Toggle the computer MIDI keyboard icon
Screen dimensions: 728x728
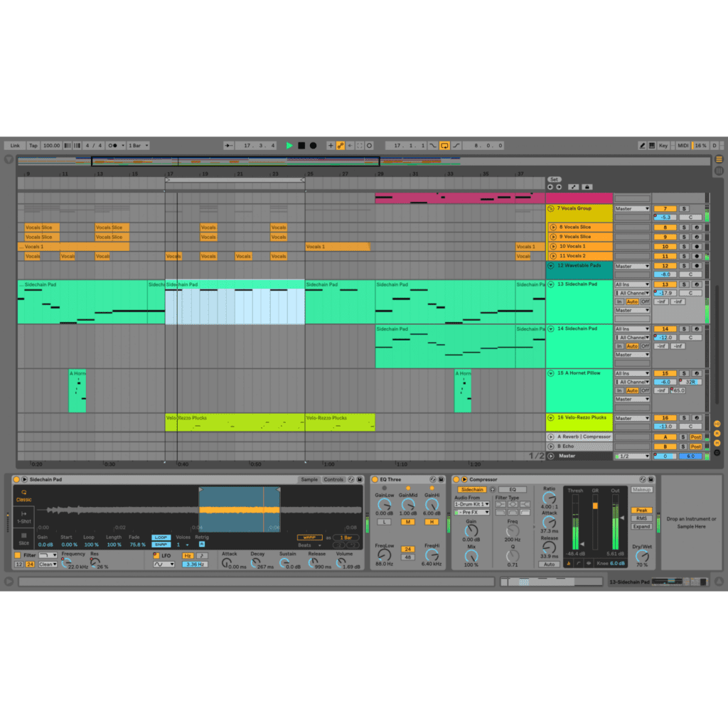click(x=652, y=145)
